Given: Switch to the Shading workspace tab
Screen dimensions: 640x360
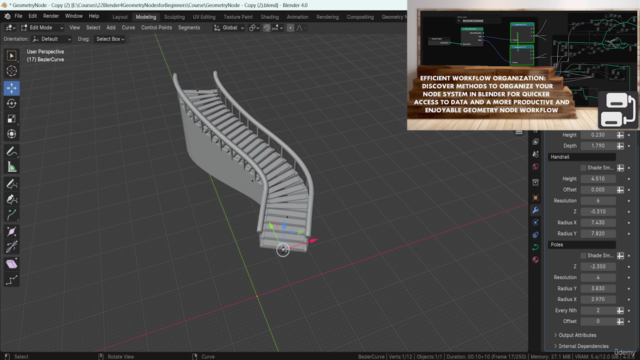Looking at the screenshot, I should pos(270,17).
